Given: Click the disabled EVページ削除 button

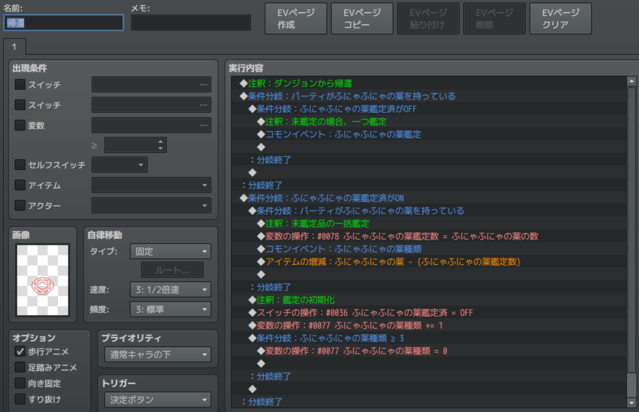Looking at the screenshot, I should coord(494,19).
